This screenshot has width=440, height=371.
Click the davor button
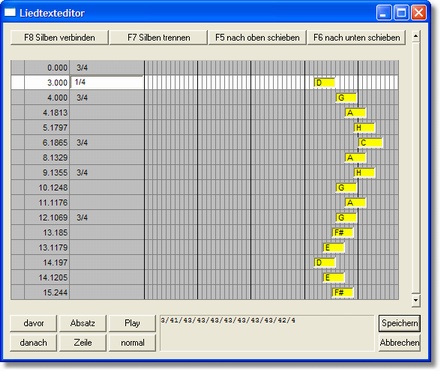(34, 323)
